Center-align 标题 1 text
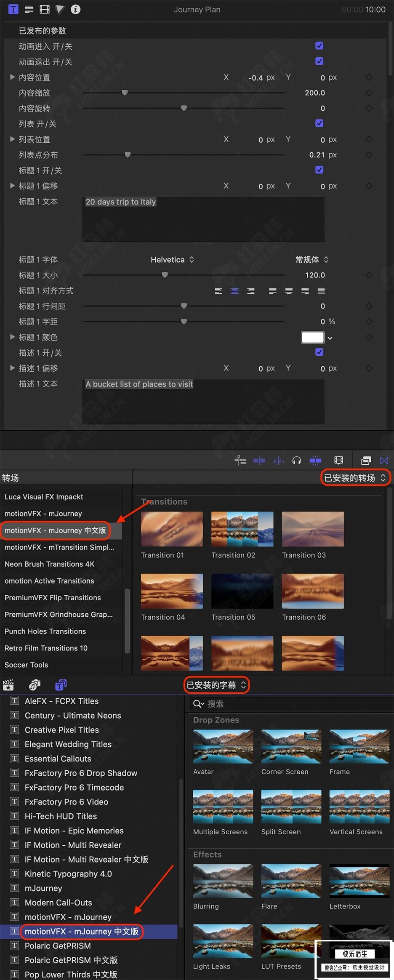Image resolution: width=394 pixels, height=980 pixels. 234,291
